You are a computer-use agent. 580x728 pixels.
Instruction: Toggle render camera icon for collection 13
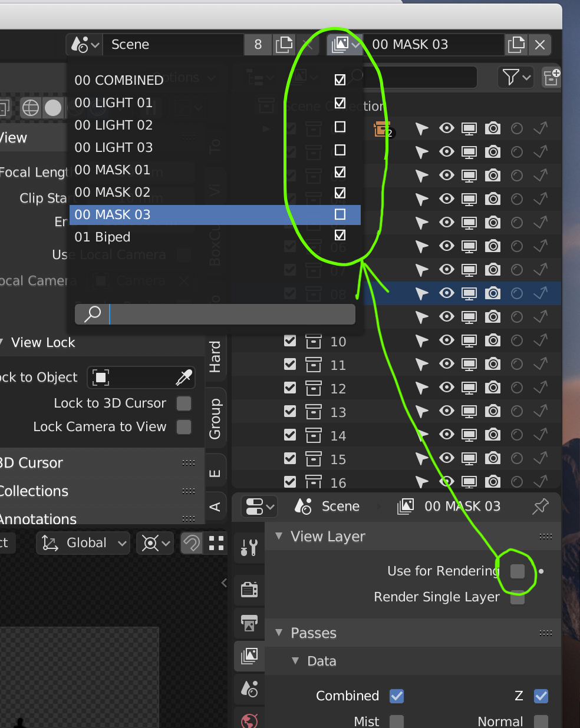(493, 411)
